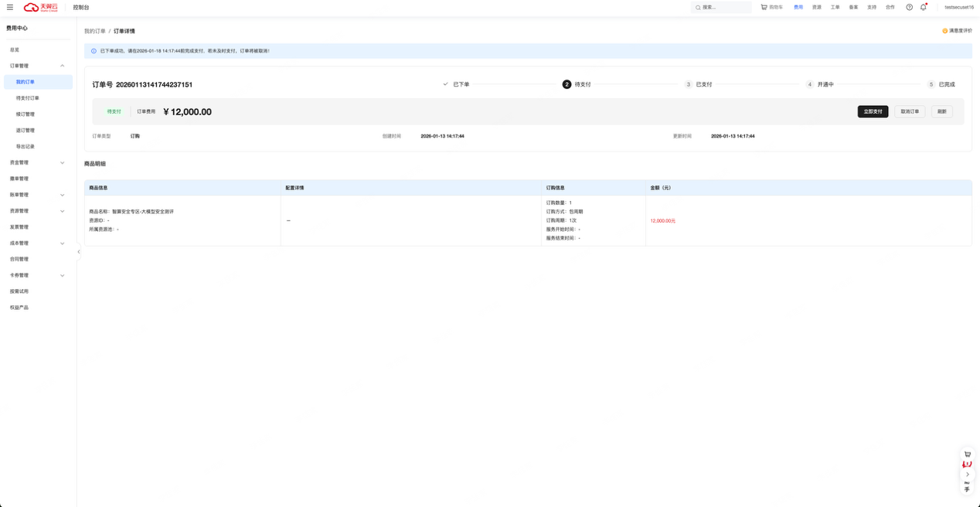The height and width of the screenshot is (507, 980).
Task: Click the 费用中心 sidebar title
Action: (17, 28)
